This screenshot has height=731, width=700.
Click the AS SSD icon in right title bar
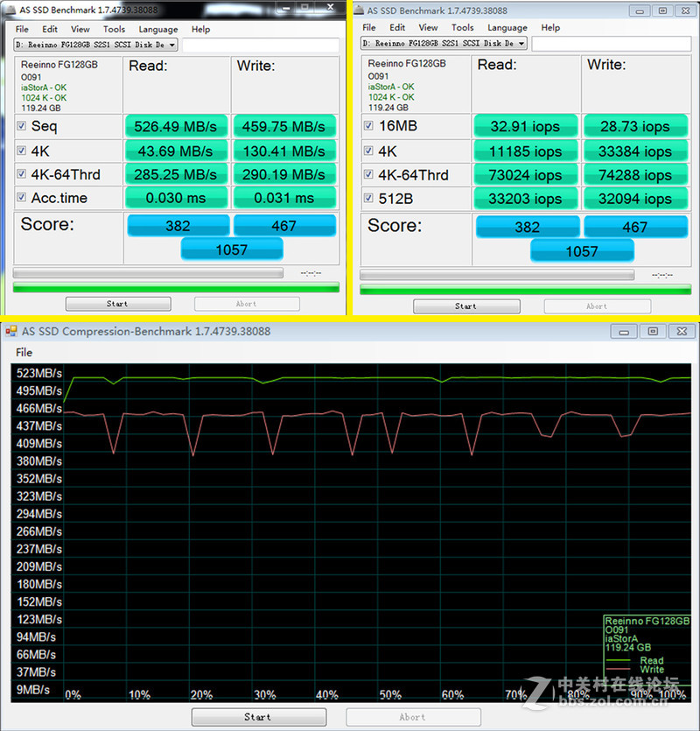[359, 11]
